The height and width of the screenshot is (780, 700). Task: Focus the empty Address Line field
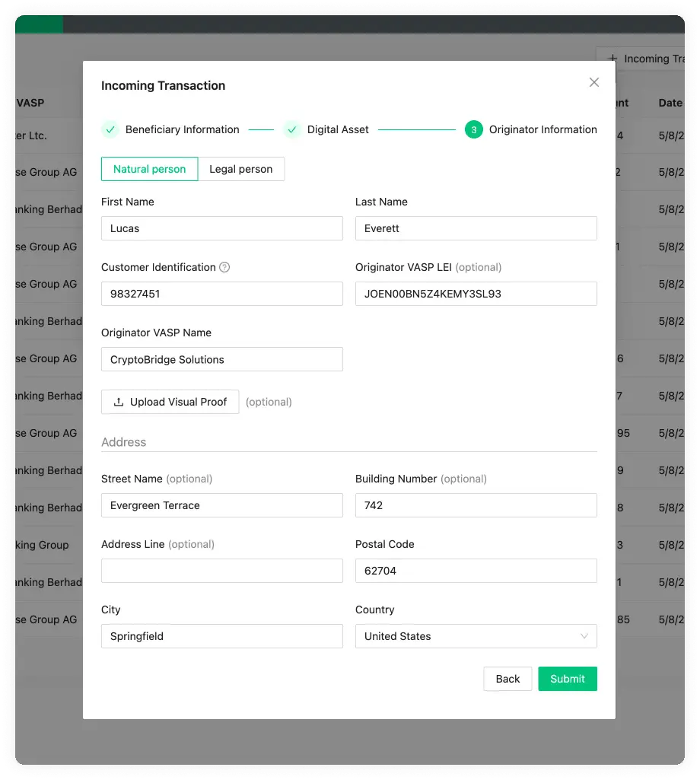221,571
